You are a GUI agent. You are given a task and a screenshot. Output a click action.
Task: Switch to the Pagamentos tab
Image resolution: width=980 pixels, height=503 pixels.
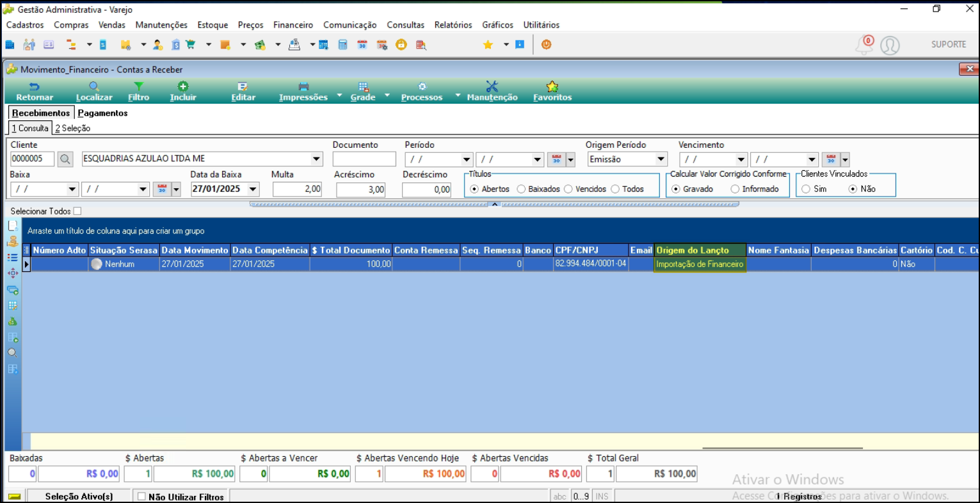click(103, 113)
